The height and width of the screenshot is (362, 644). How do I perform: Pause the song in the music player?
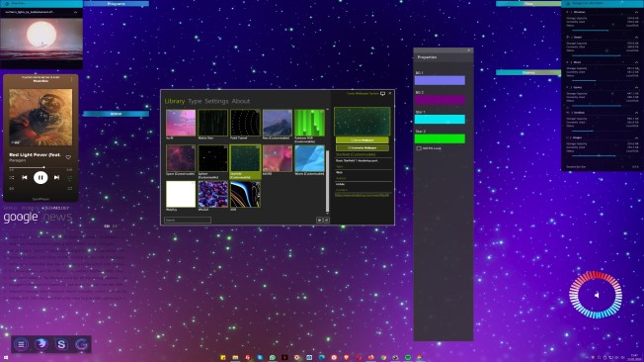40,178
